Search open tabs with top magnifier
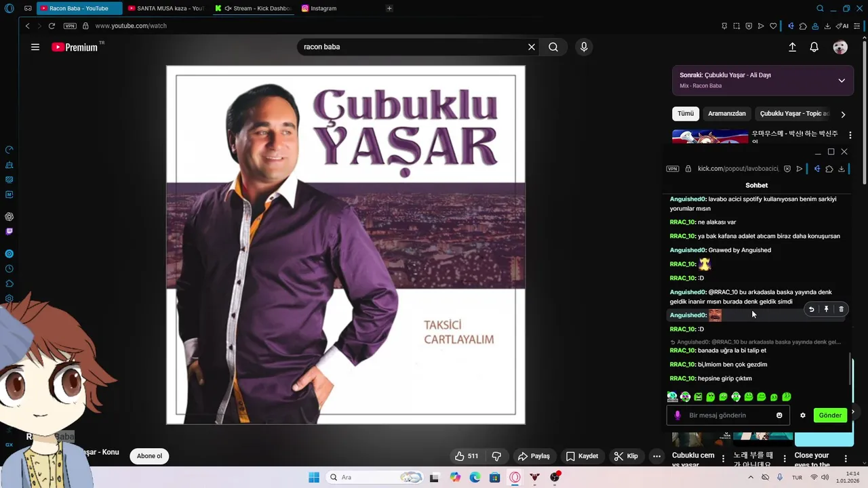The width and height of the screenshot is (868, 488). click(820, 8)
